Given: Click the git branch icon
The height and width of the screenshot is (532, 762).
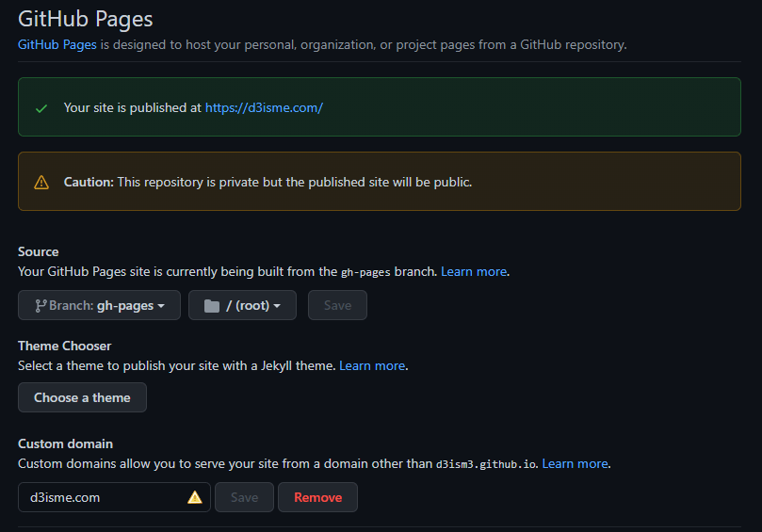Looking at the screenshot, I should tap(41, 305).
